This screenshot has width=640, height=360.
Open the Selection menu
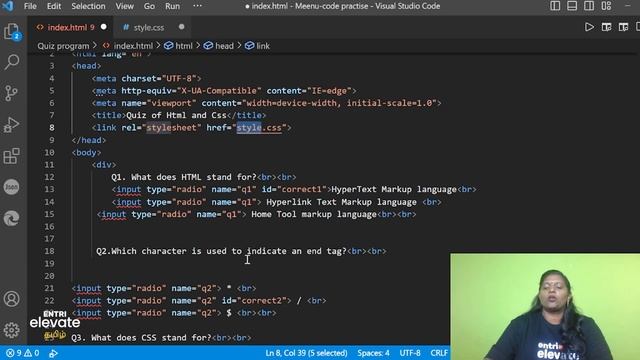(88, 6)
